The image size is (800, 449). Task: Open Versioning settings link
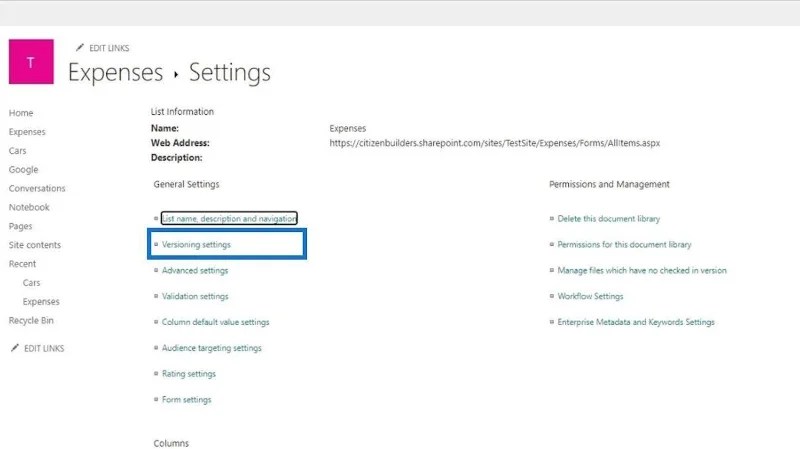pyautogui.click(x=196, y=244)
